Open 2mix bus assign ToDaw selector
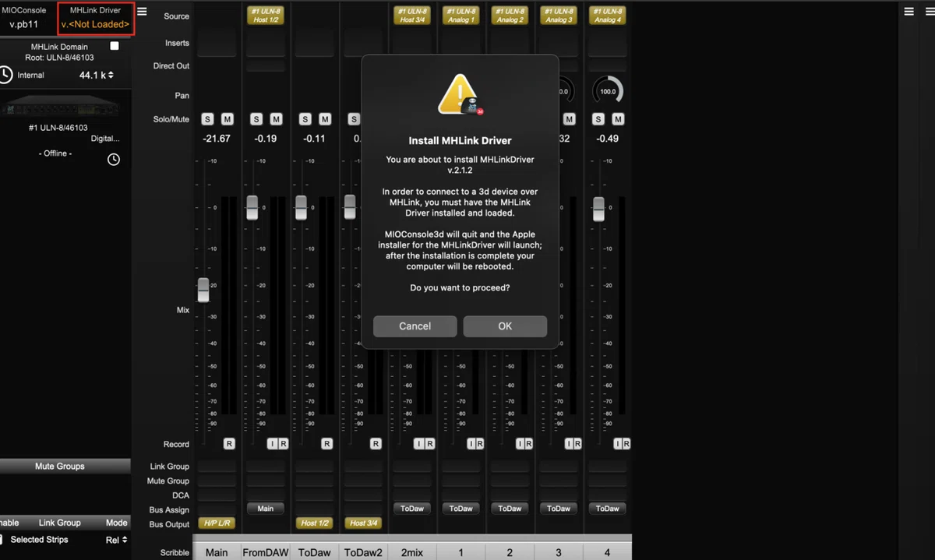The height and width of the screenshot is (560, 935). click(x=412, y=509)
